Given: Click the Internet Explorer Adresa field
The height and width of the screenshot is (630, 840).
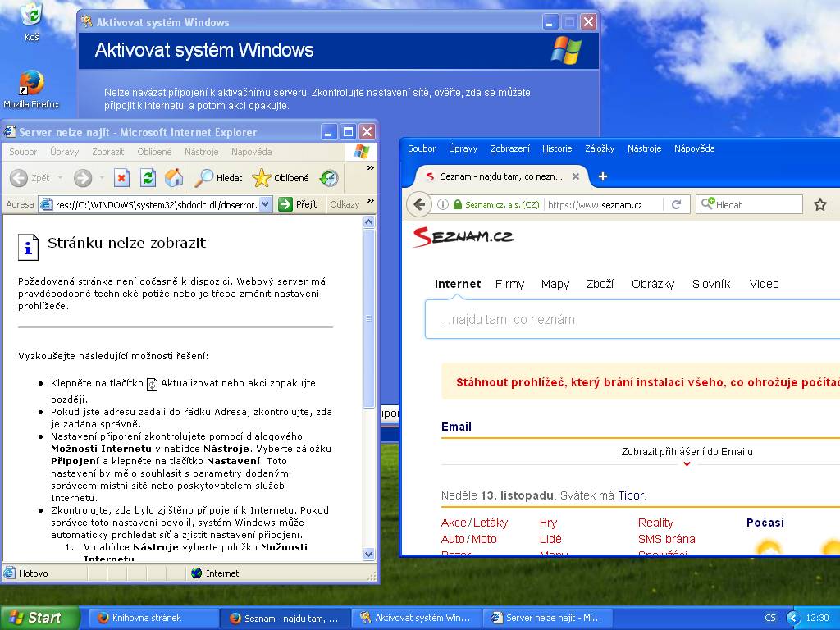Looking at the screenshot, I should click(155, 204).
